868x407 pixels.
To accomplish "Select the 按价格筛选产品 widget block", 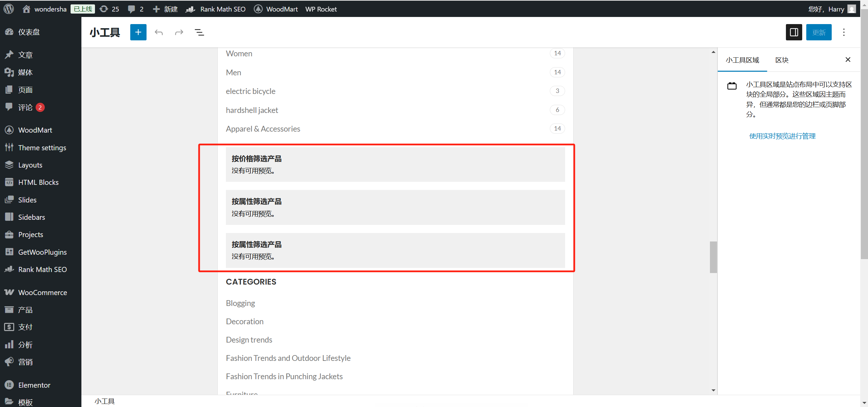I will coord(394,164).
